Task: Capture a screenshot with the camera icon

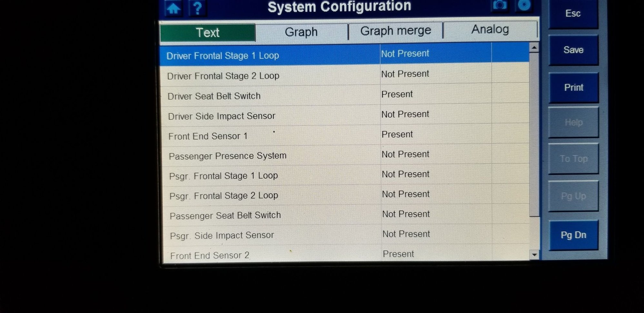Action: pyautogui.click(x=500, y=5)
